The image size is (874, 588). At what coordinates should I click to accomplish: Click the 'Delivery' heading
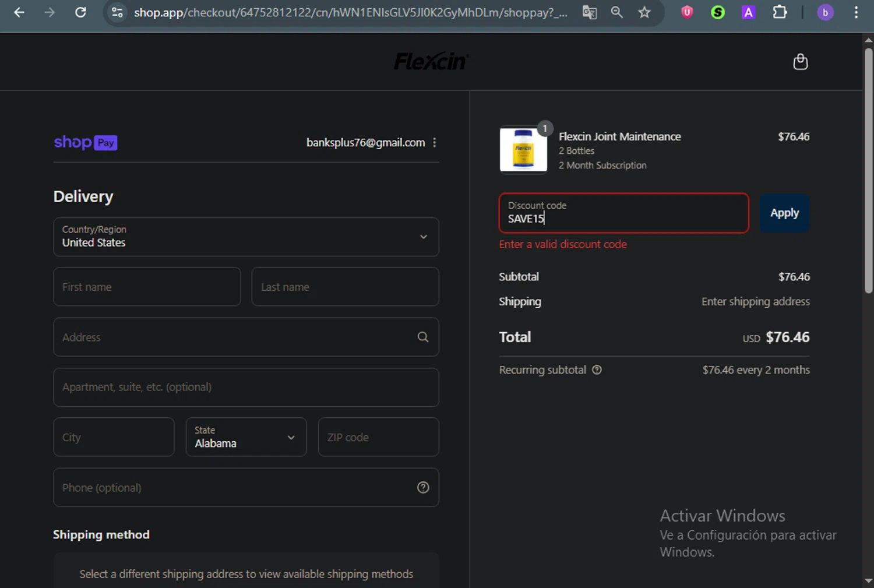pos(83,196)
